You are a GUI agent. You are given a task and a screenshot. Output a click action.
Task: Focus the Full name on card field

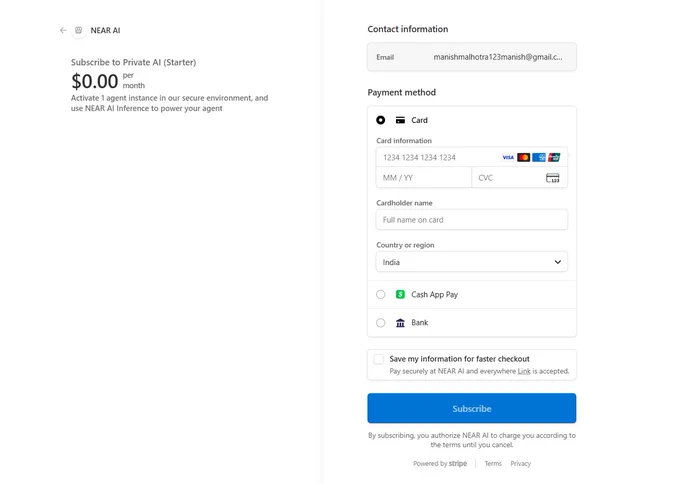point(472,220)
